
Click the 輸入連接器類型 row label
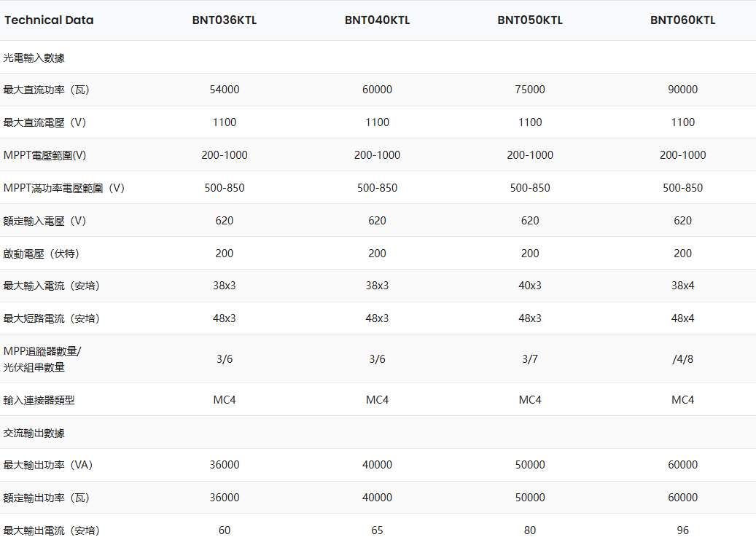39,400
